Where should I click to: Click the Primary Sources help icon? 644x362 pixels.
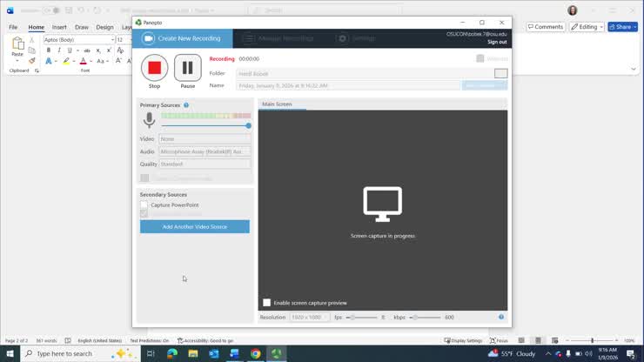(x=186, y=105)
